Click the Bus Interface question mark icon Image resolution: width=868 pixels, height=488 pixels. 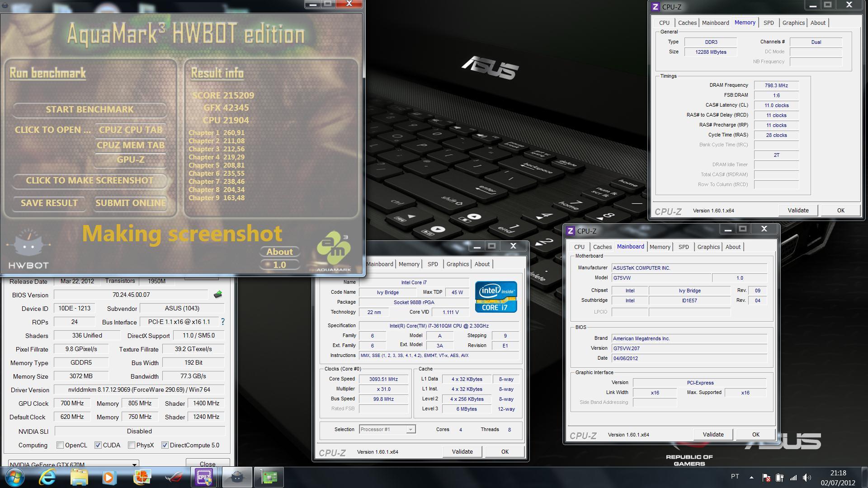tap(222, 322)
